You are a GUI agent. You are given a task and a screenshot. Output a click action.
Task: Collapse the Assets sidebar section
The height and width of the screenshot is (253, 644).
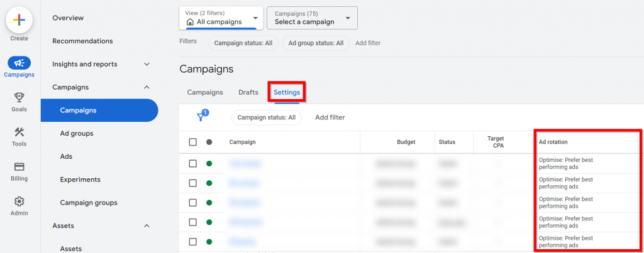[147, 225]
